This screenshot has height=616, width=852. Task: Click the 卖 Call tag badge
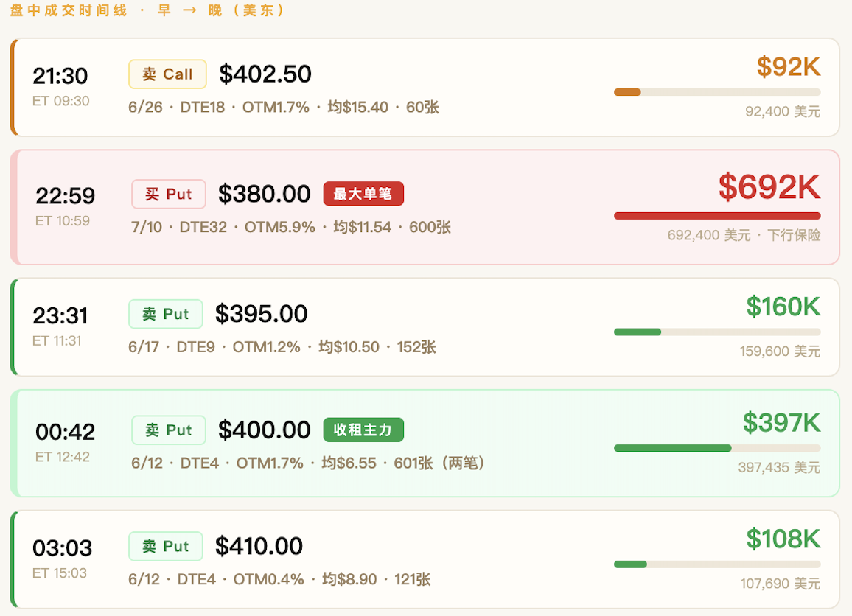[167, 74]
